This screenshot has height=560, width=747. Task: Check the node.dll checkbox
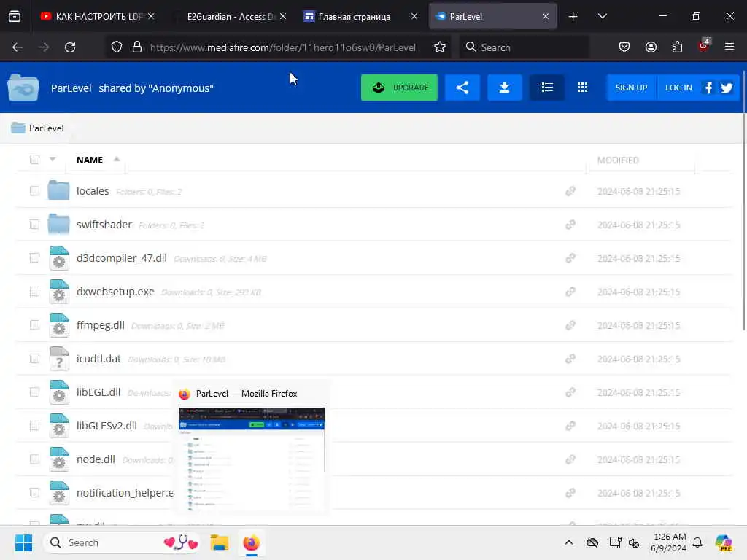tap(34, 459)
